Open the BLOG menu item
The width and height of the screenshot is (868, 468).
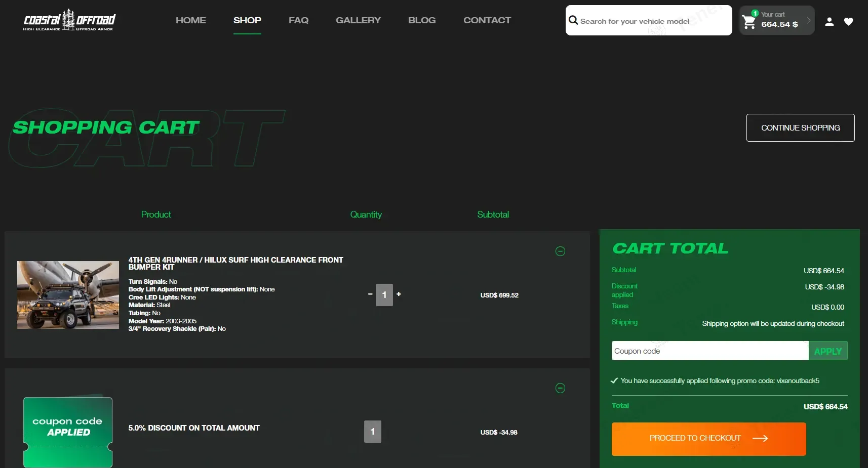(x=422, y=20)
